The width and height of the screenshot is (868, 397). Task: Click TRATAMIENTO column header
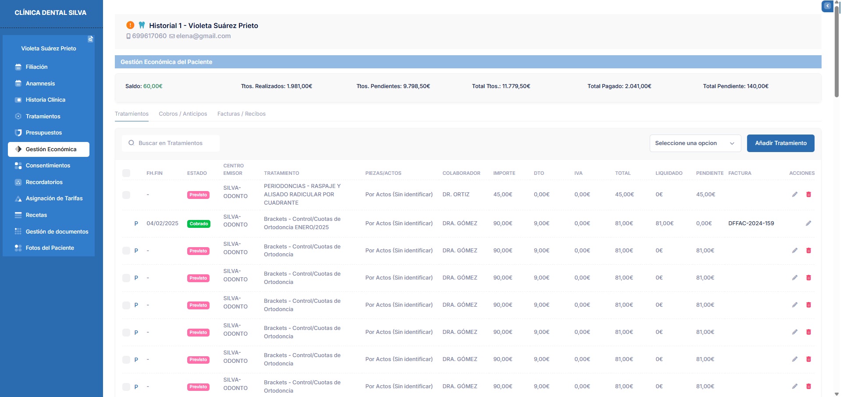(281, 174)
